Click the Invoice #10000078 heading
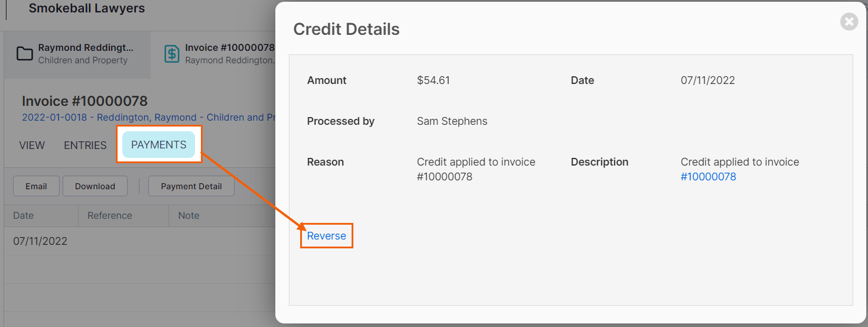The height and width of the screenshot is (327, 868). point(84,101)
